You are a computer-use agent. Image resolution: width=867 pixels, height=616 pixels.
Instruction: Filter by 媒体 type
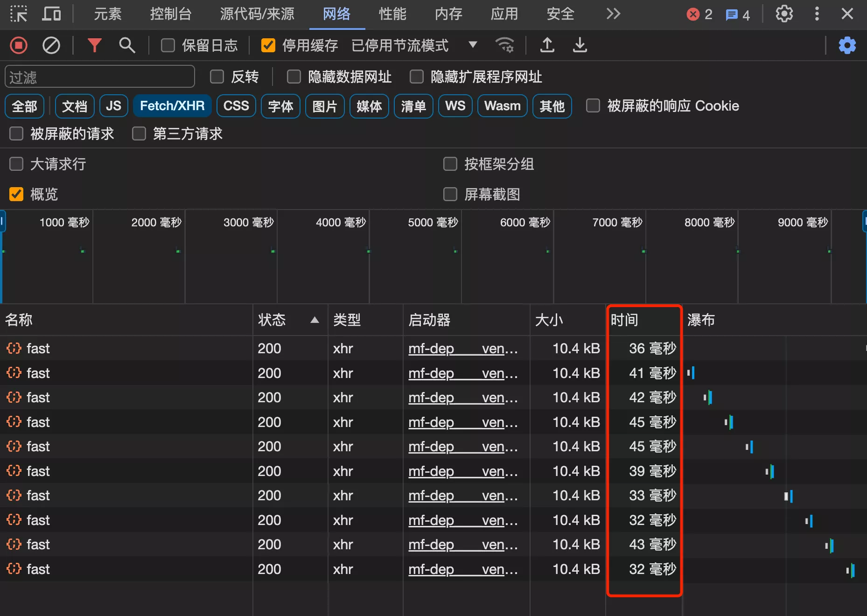coord(369,106)
